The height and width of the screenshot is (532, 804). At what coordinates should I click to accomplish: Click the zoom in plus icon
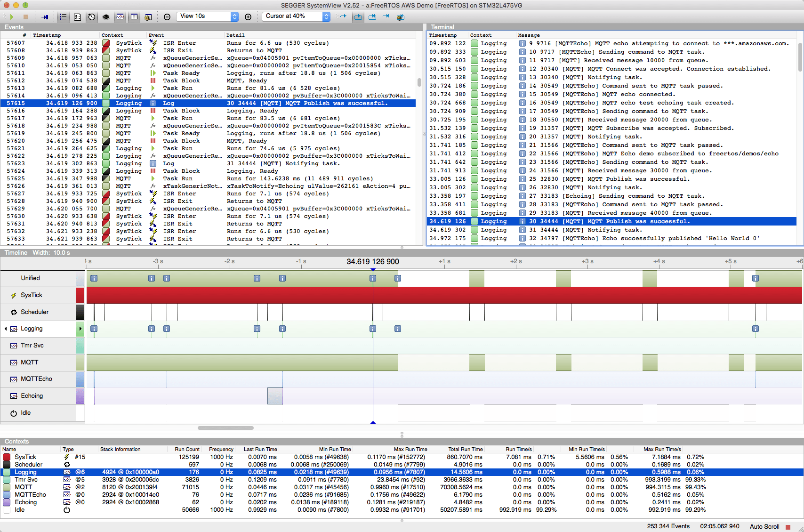click(248, 17)
